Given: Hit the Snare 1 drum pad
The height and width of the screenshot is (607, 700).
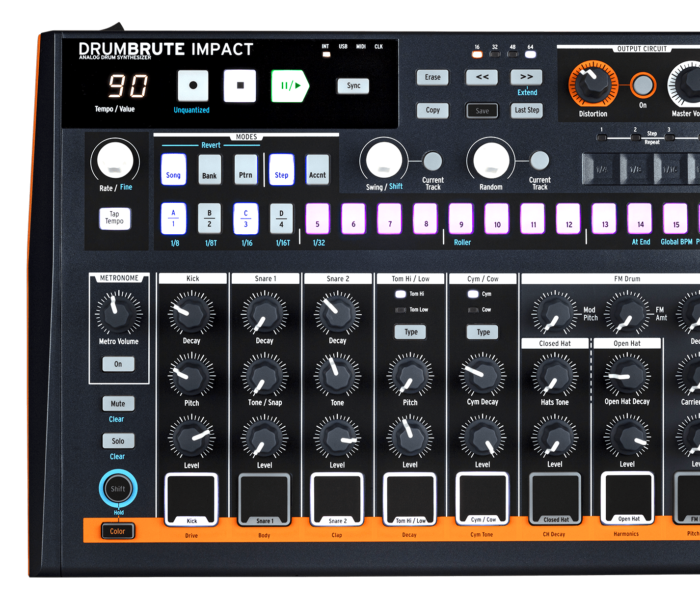Looking at the screenshot, I should (x=264, y=499).
